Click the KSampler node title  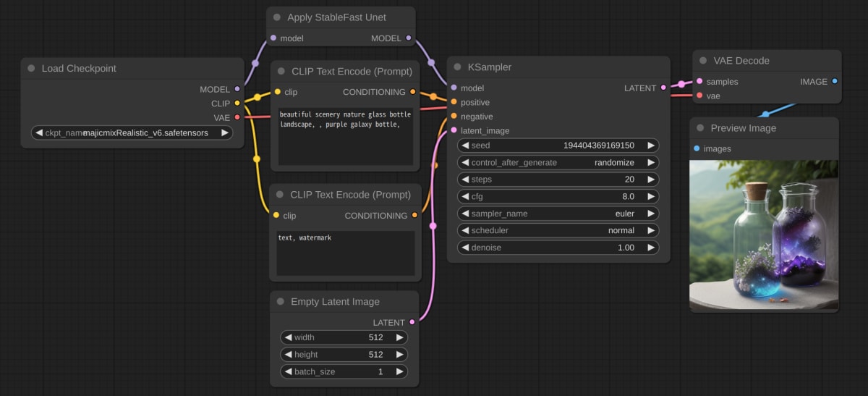click(490, 67)
